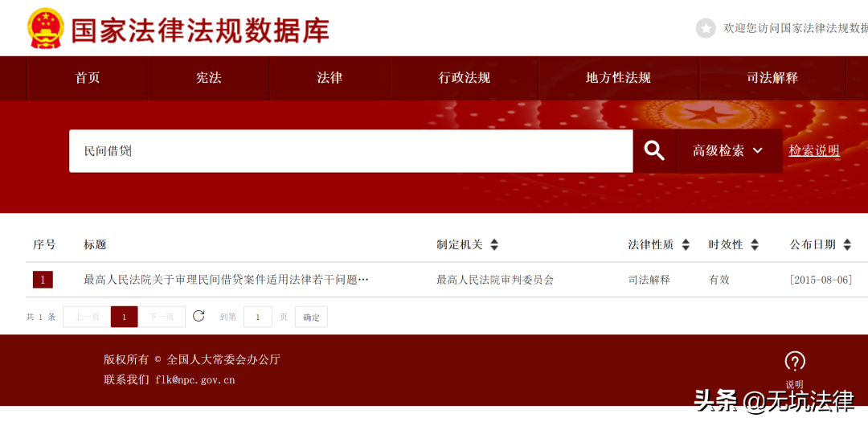
Task: Open the 地方性法规 nav tab
Action: [x=618, y=78]
